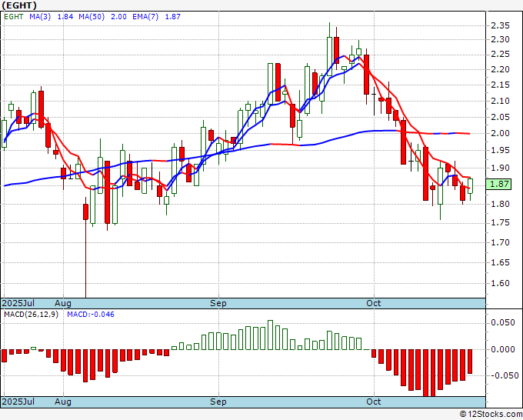Click the final red MACD histogram bar
Screen dimensions: 523x420
click(470, 362)
